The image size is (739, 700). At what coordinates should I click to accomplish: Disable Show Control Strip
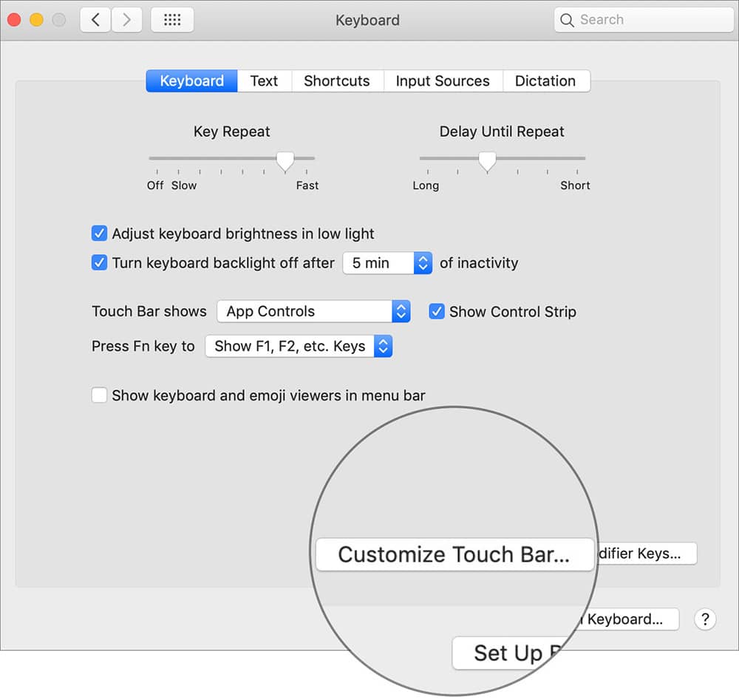tap(437, 311)
